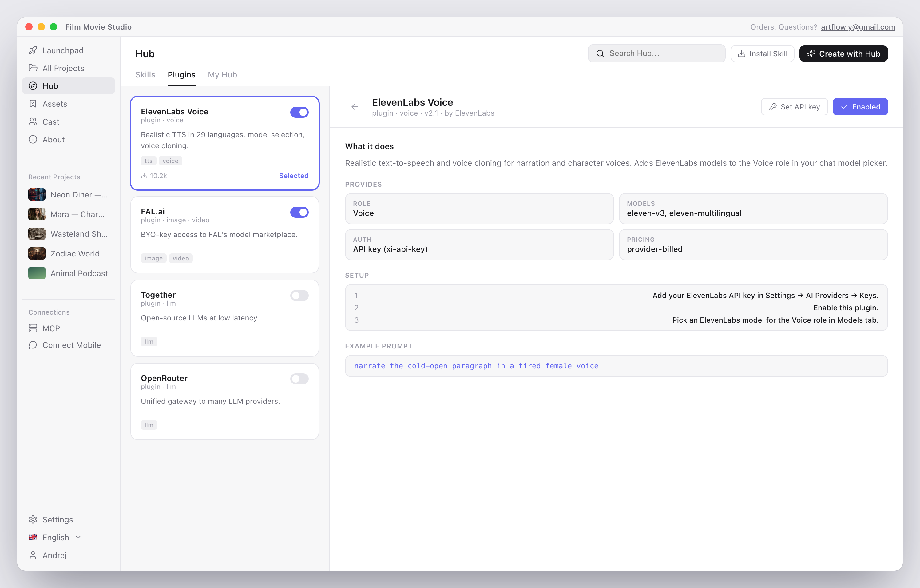Expand the English language dropdown chevron

[78, 537]
